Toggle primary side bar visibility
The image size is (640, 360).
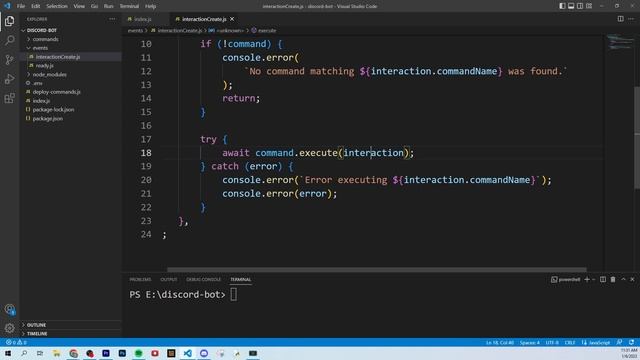pos(562,6)
